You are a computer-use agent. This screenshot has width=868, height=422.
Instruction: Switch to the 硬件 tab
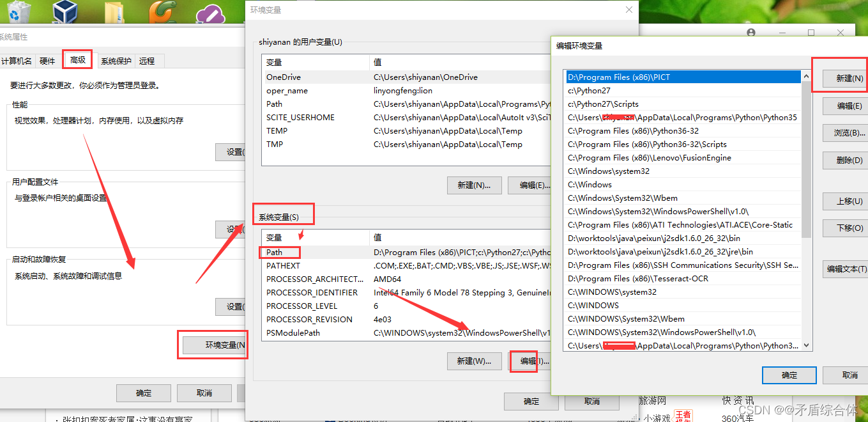coord(48,61)
